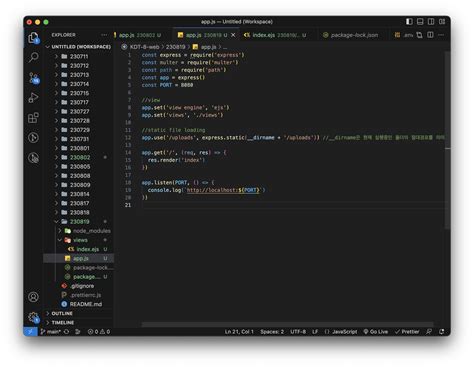Image resolution: width=474 pixels, height=367 pixels.
Task: Open the Explorer view in activity bar
Action: (33, 38)
